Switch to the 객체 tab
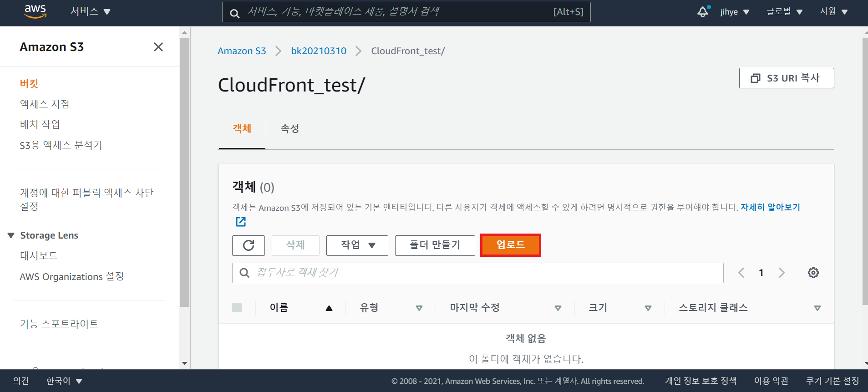 [x=242, y=129]
